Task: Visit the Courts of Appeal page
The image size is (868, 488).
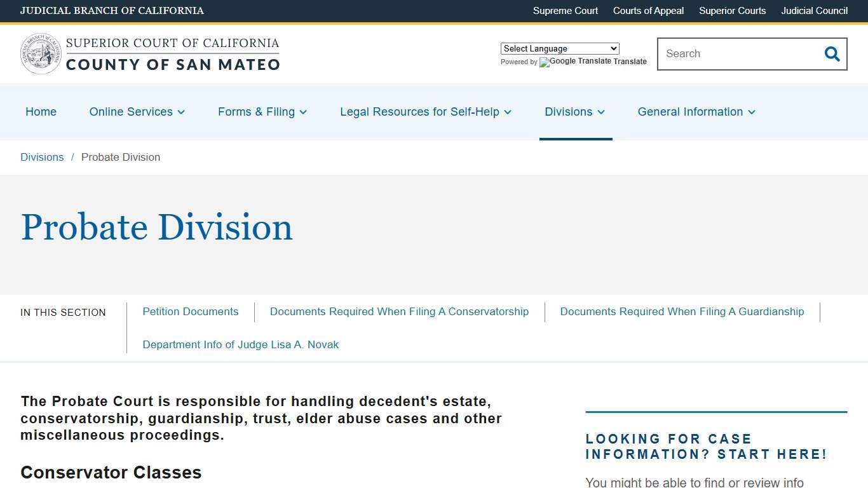Action: [648, 11]
